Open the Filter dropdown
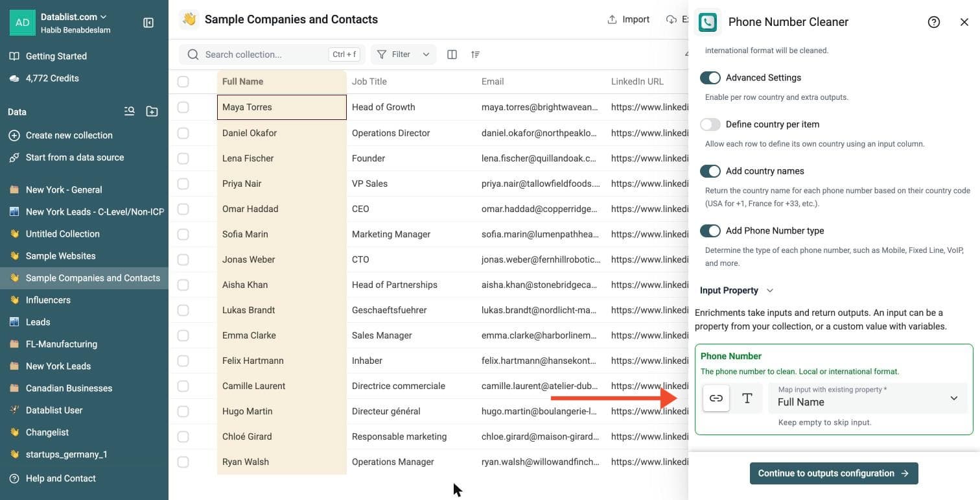980x500 pixels. pyautogui.click(x=403, y=54)
